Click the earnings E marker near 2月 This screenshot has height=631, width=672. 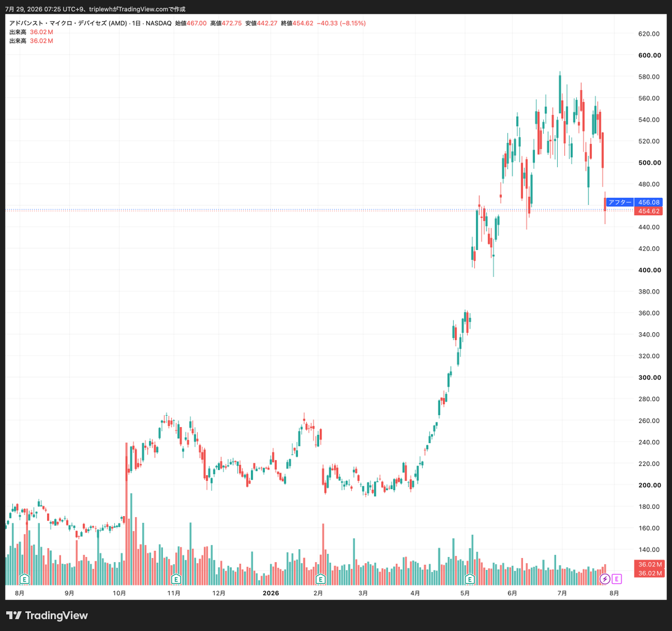320,579
